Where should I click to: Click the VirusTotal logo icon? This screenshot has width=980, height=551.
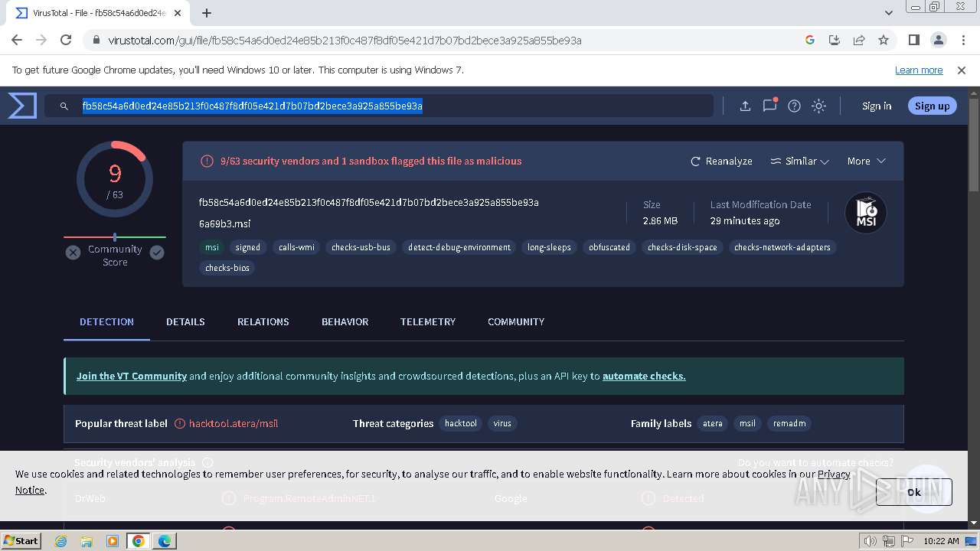coord(22,106)
